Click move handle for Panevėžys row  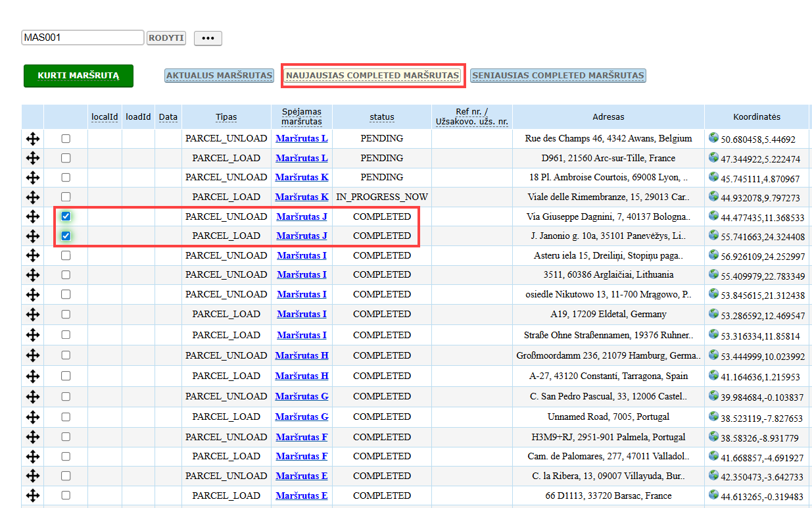[x=33, y=236]
